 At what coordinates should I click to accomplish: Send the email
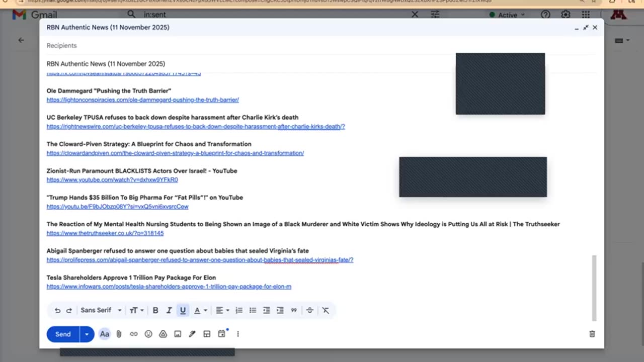[63, 334]
